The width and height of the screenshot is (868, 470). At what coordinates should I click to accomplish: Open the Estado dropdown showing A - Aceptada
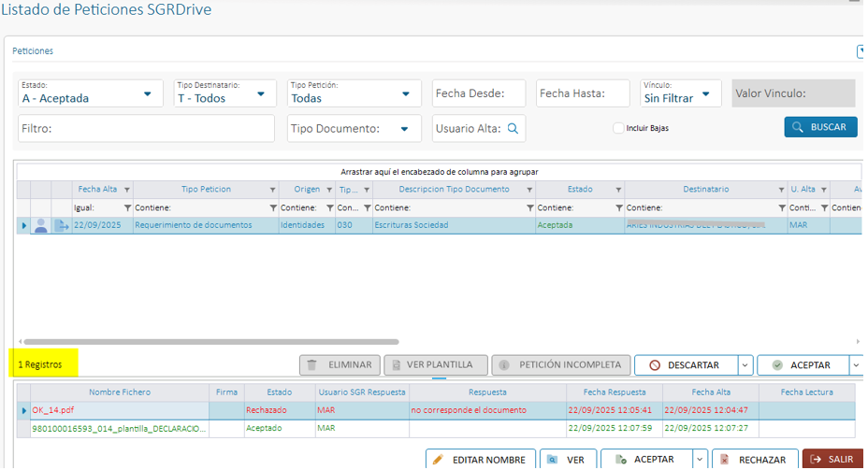147,94
